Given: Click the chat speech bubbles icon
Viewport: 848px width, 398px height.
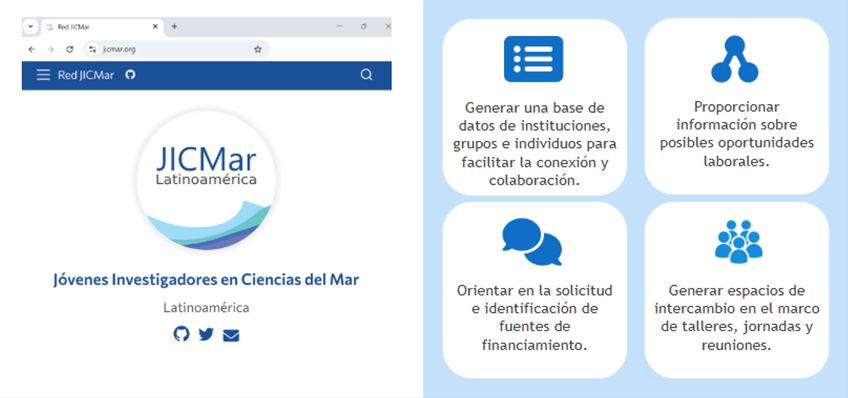Looking at the screenshot, I should tap(532, 242).
